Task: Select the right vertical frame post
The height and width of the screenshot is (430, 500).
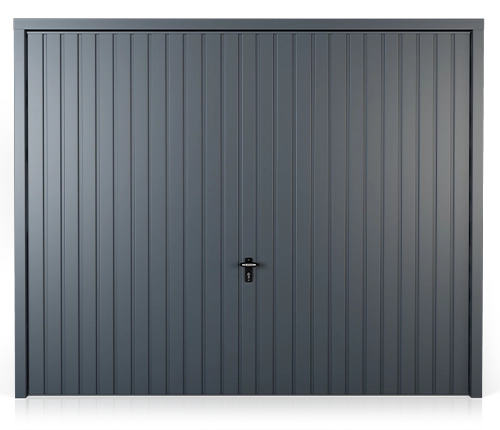Action: click(476, 214)
